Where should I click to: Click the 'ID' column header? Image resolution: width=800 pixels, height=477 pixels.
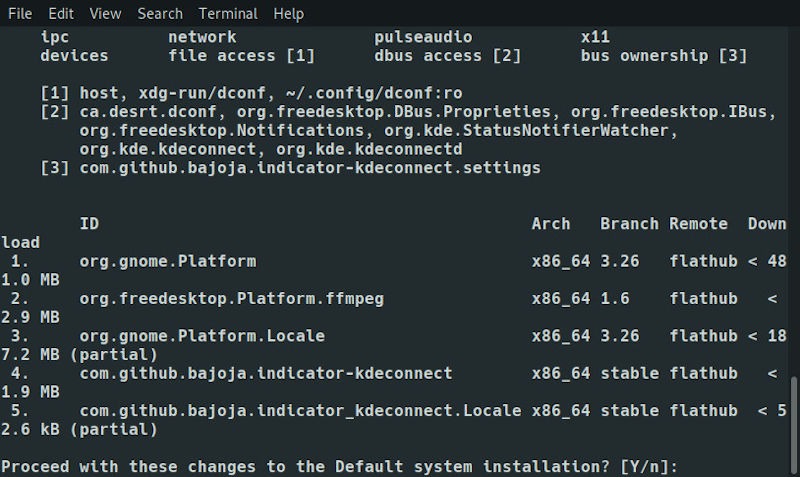(89, 223)
